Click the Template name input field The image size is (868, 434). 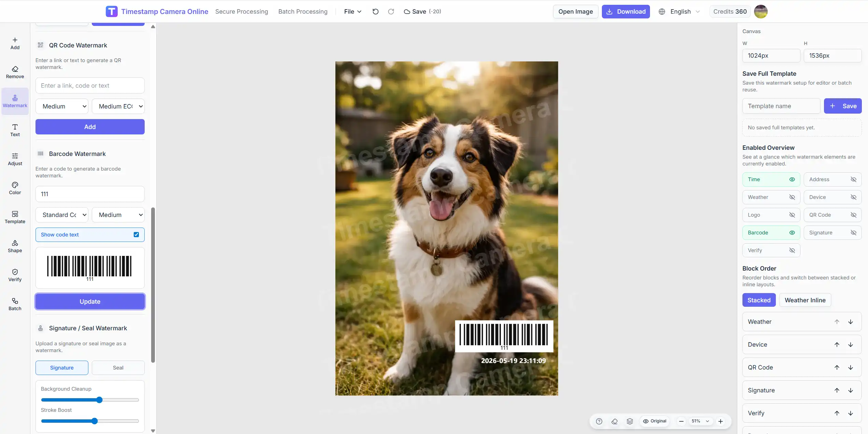coord(781,106)
